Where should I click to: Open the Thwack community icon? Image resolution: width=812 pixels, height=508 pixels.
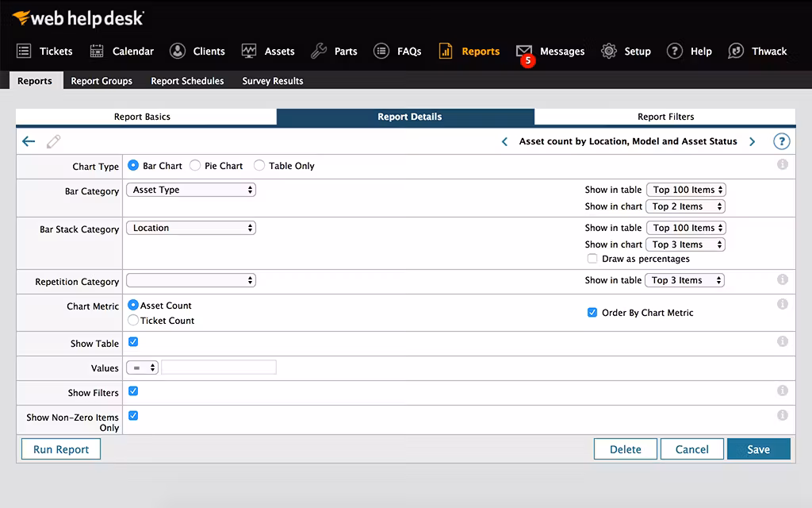[x=736, y=51]
